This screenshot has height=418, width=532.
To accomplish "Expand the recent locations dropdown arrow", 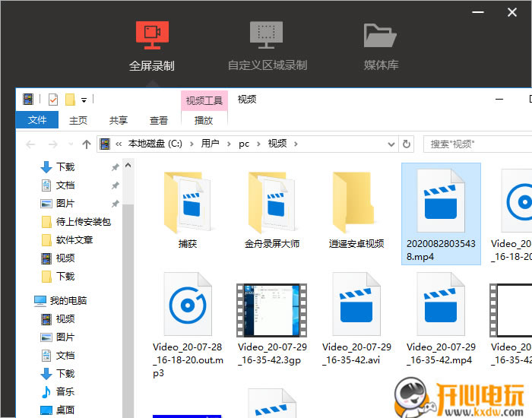I will click(x=70, y=144).
